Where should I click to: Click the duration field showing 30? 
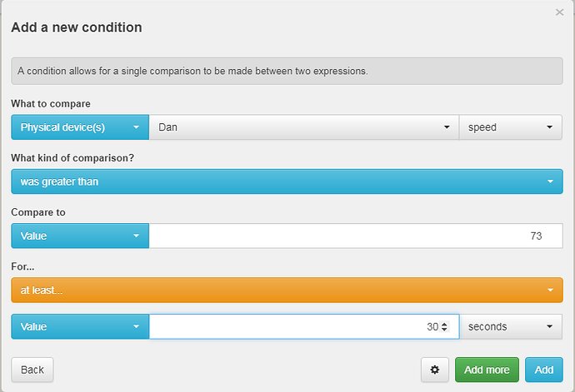tap(304, 326)
